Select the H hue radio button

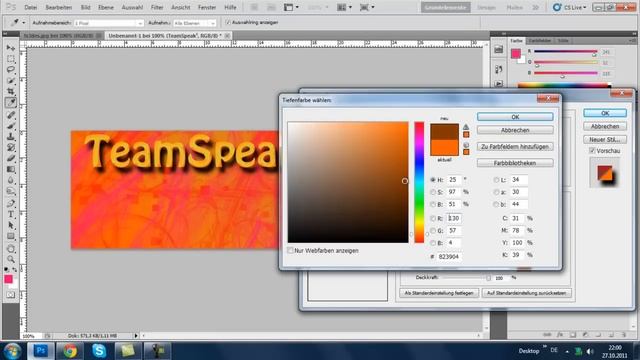(x=433, y=180)
